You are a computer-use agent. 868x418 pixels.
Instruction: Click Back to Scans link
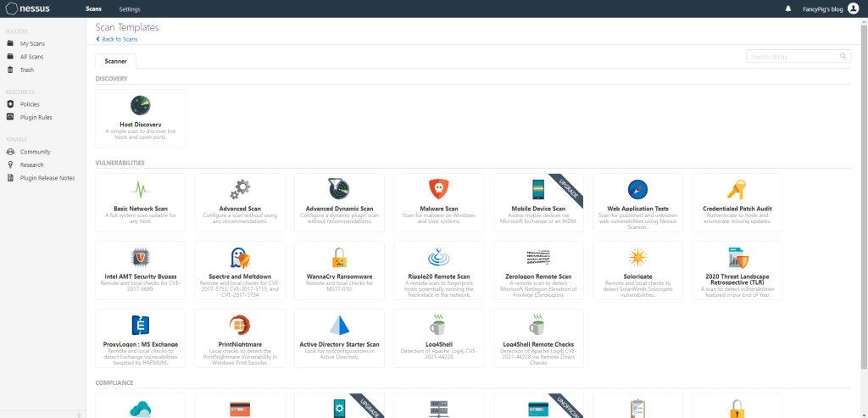tap(117, 39)
